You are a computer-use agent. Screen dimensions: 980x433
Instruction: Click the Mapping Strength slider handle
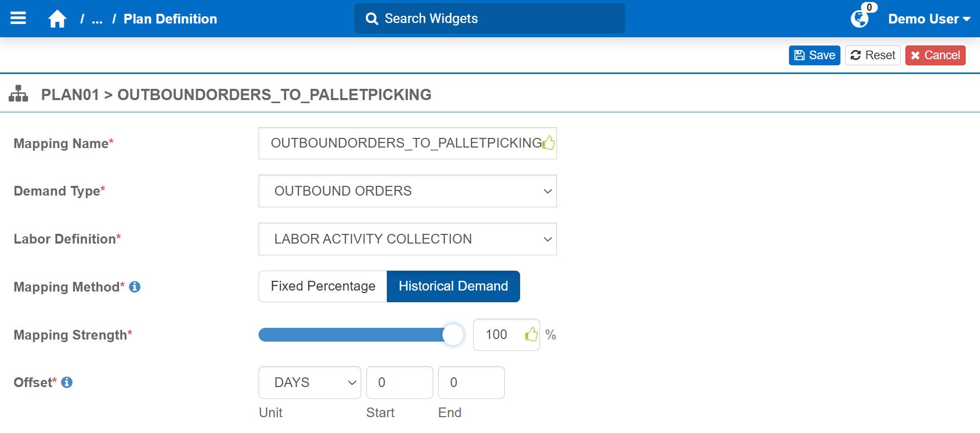coord(453,335)
